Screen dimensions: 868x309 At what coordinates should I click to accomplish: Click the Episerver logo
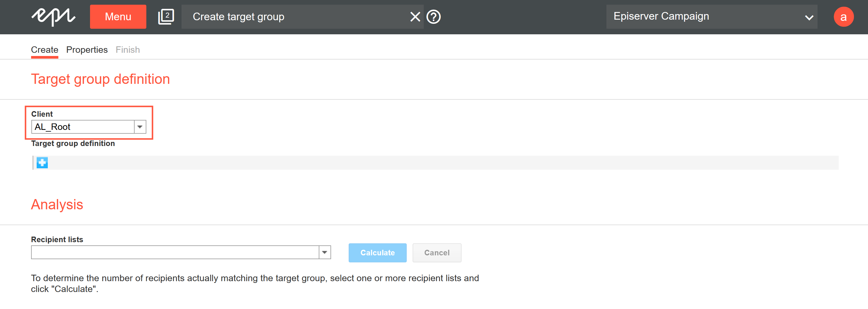pyautogui.click(x=53, y=17)
